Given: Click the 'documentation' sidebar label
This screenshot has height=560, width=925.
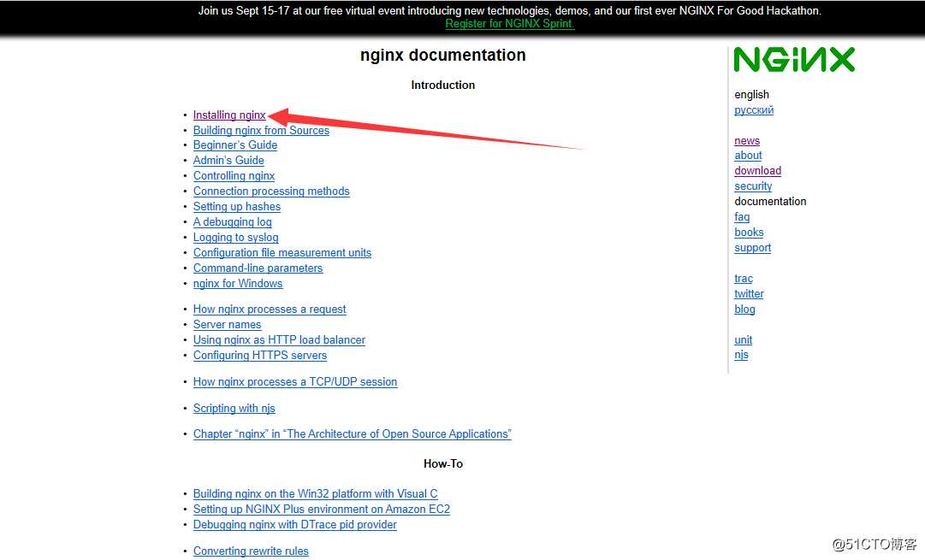Looking at the screenshot, I should 770,201.
